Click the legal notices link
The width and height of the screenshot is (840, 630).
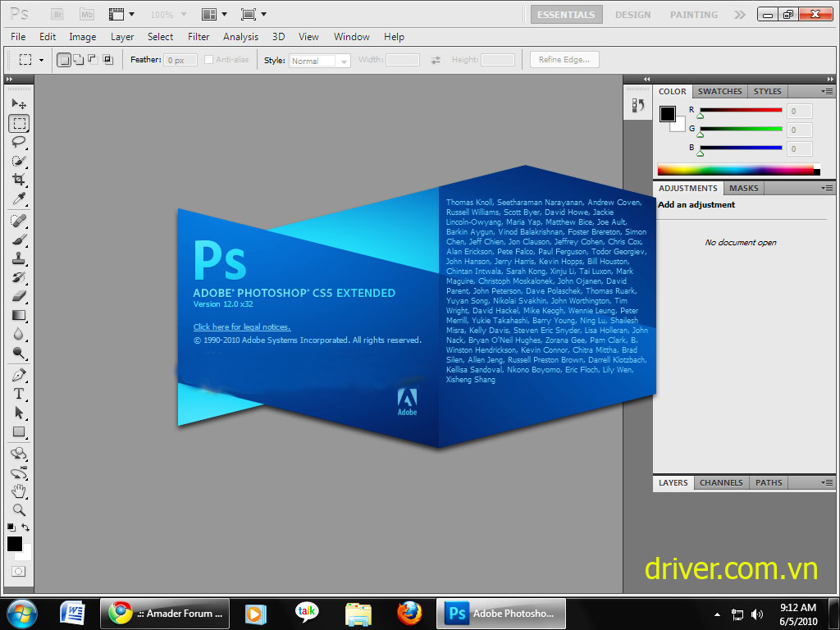[241, 327]
